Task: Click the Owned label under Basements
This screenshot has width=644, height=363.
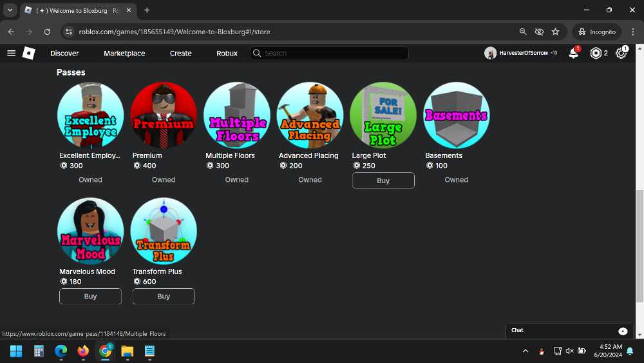Action: pos(457,180)
